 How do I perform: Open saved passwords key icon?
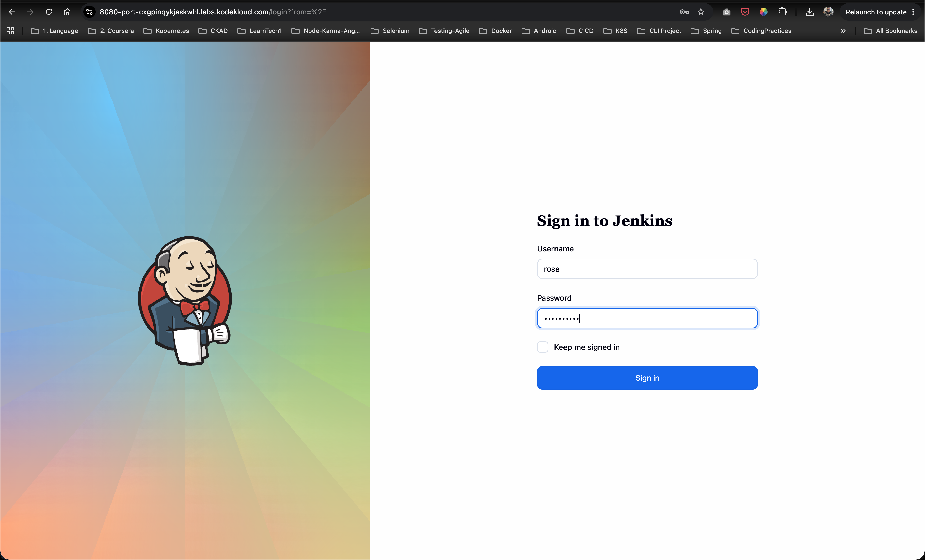tap(684, 12)
